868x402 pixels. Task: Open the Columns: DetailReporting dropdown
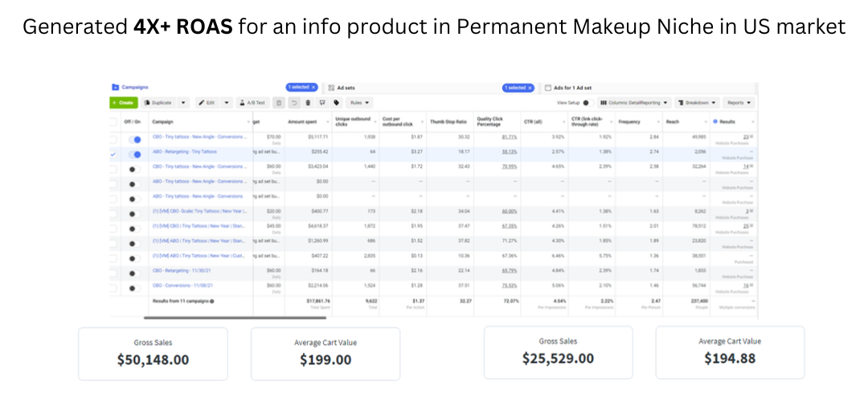634,103
